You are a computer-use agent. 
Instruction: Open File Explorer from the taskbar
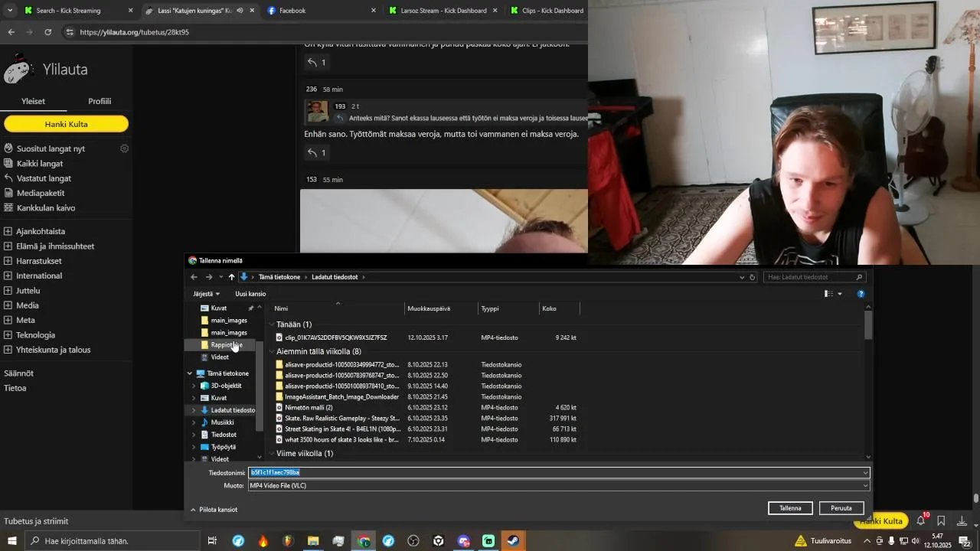[313, 541]
